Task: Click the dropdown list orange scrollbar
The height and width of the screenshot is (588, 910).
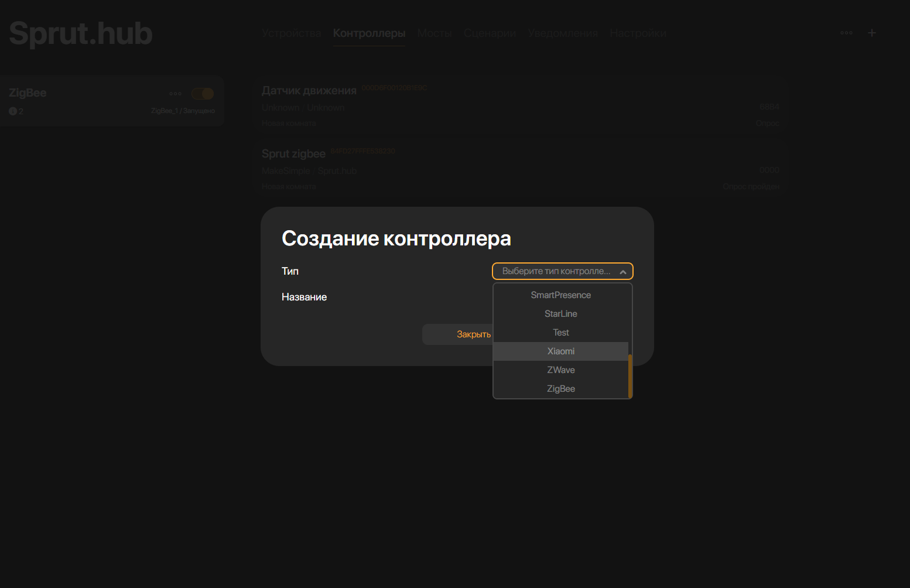Action: [630, 376]
